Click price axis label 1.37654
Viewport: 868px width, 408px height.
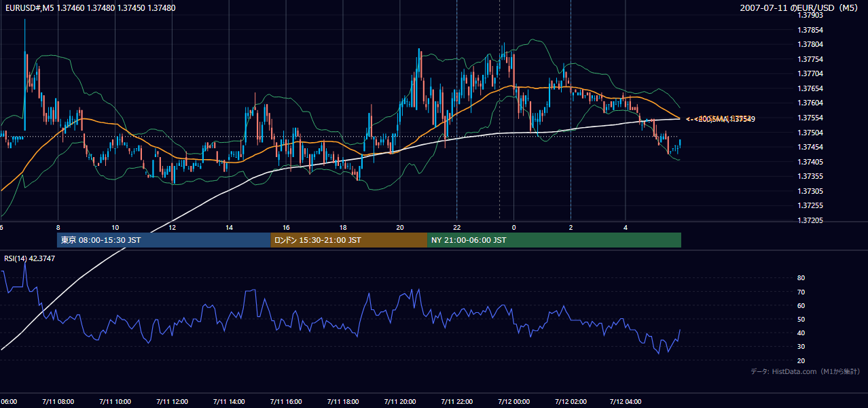[x=810, y=88]
